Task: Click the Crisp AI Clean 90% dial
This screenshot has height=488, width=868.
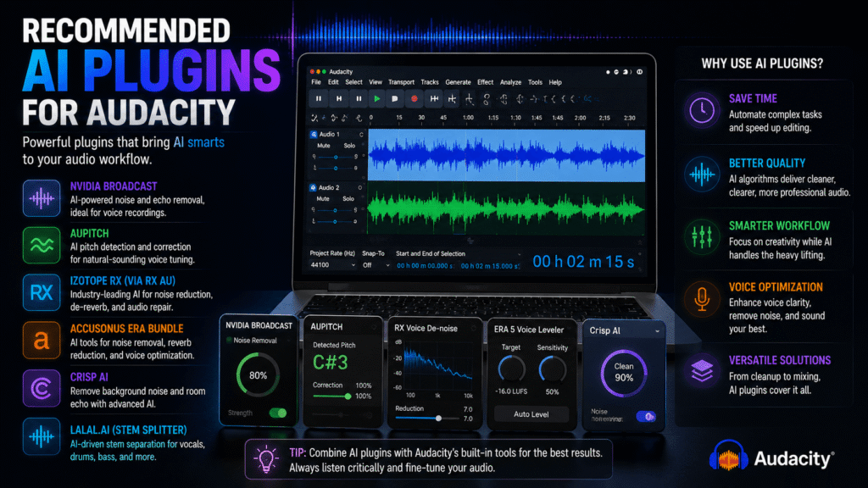Action: coord(624,373)
